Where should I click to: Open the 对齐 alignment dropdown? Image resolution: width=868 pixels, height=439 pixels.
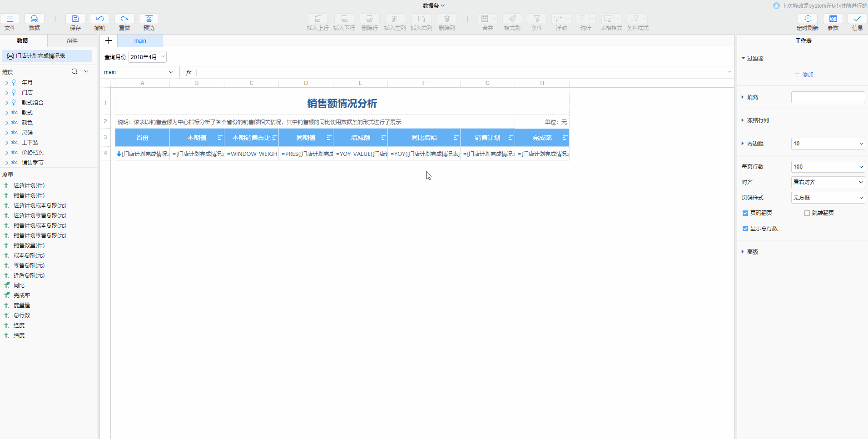[x=828, y=182]
